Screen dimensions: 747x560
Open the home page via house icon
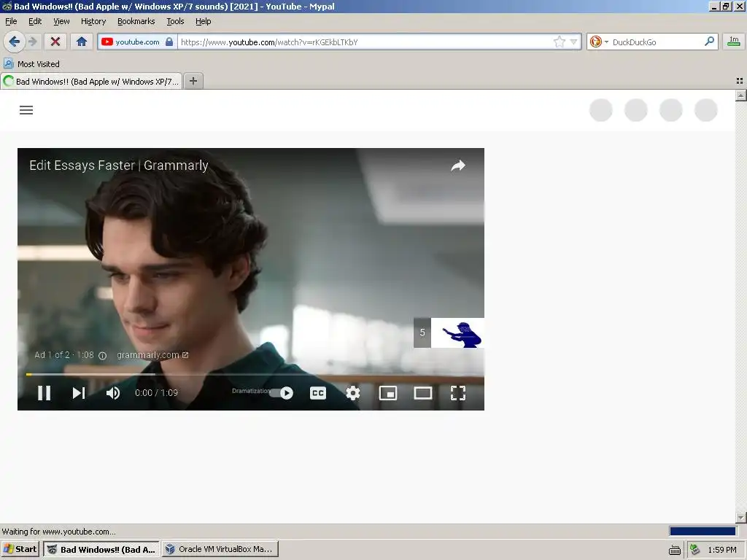coord(82,42)
